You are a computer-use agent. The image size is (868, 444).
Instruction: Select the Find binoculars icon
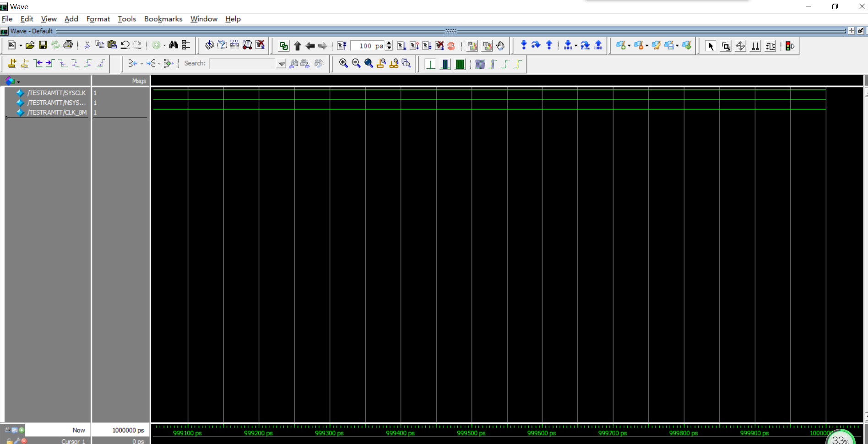pyautogui.click(x=174, y=45)
